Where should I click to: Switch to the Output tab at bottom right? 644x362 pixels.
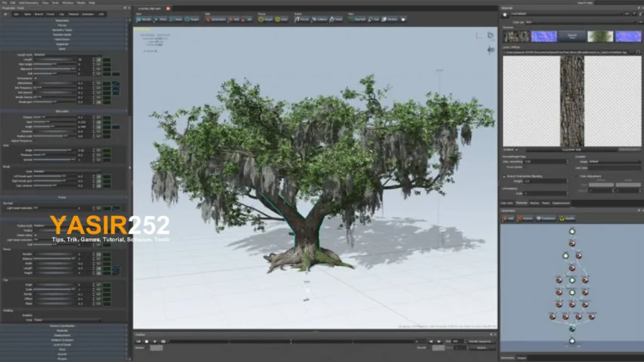click(521, 358)
